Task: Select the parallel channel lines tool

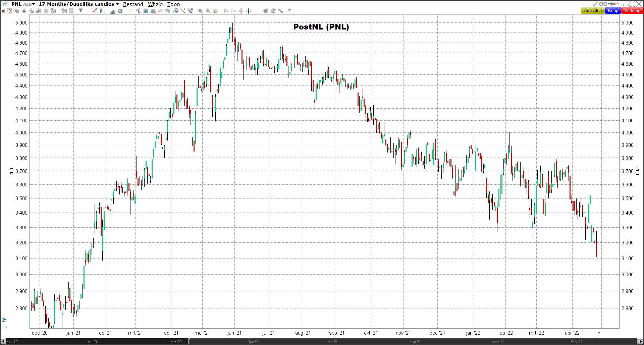Action: point(190,11)
